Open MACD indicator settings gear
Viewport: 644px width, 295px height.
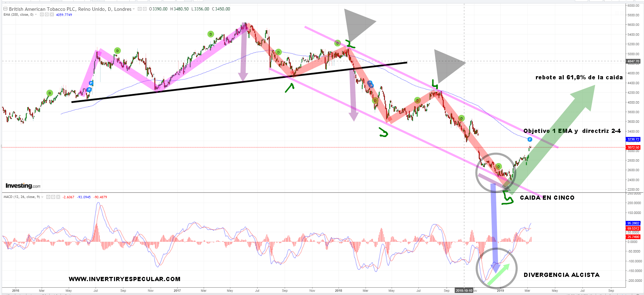pos(53,197)
